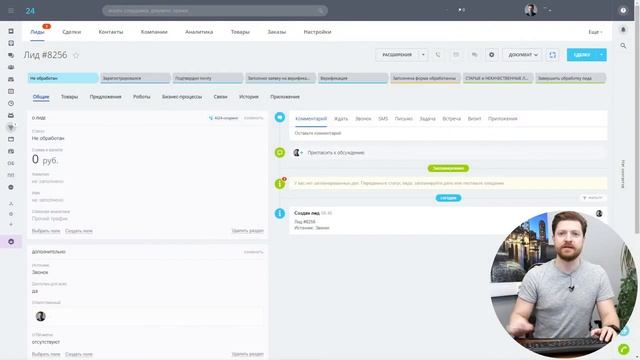Image resolution: width=640 pixels, height=360 pixels.
Task: Click изменить in Дополнительно section header
Action: [x=253, y=252]
